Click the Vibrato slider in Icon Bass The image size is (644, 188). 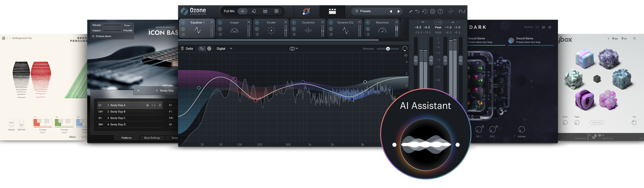pyautogui.click(x=112, y=25)
